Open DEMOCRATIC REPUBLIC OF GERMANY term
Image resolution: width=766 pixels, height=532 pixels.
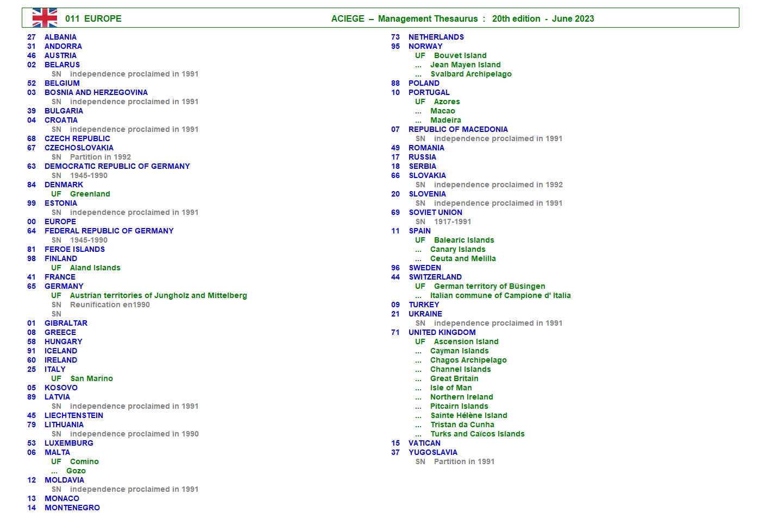(x=117, y=166)
